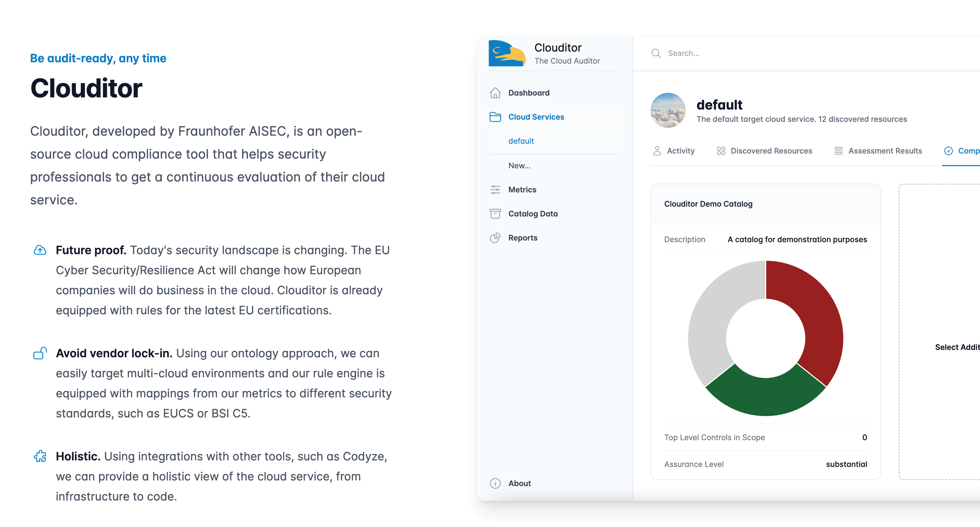Click 'Be audit-ready, any time' tagline
Image resolution: width=980 pixels, height=527 pixels.
click(98, 58)
